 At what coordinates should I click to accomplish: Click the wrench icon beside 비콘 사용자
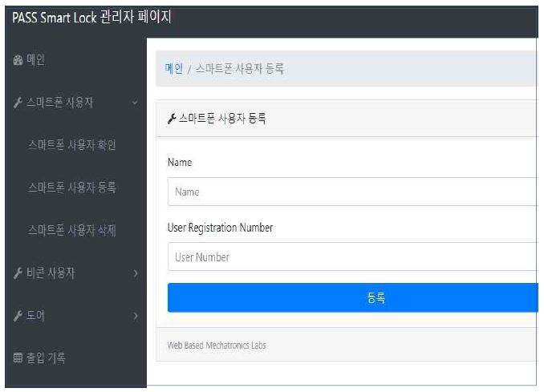click(18, 273)
